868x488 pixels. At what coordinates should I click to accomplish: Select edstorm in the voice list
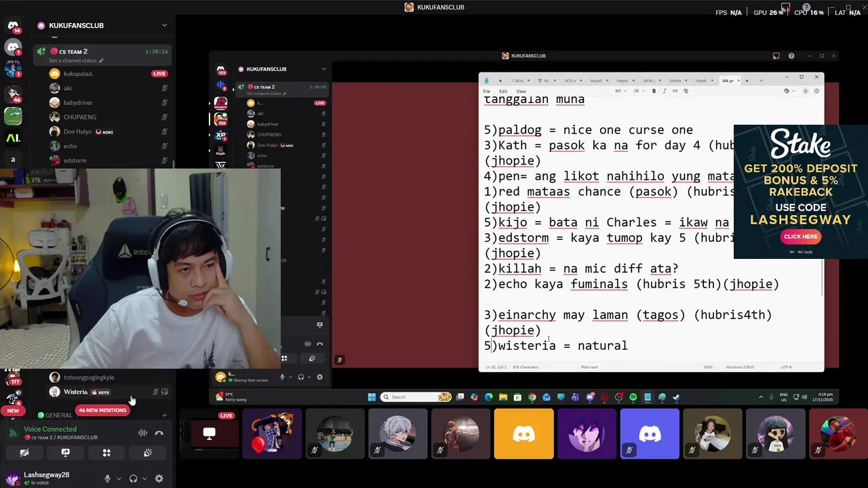[102, 161]
